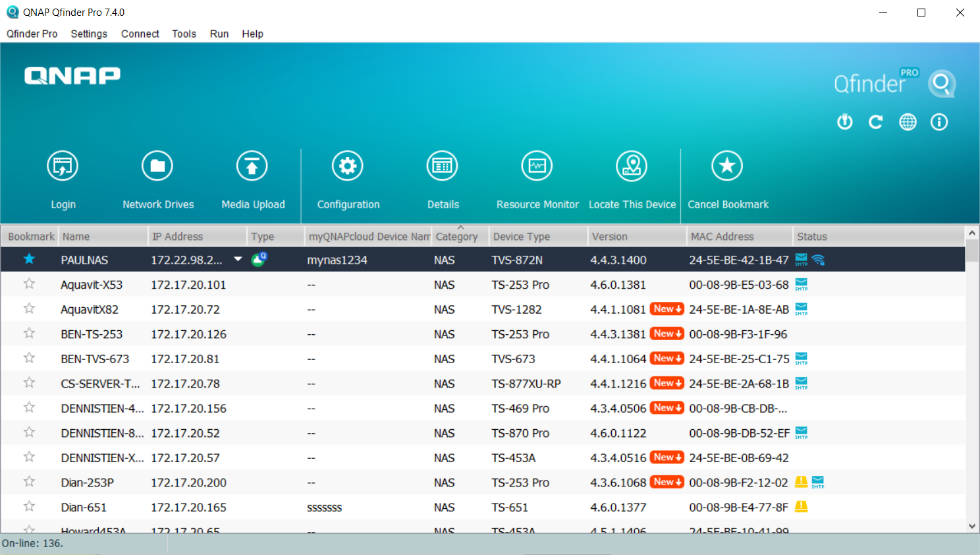Refresh the device list with the refresh icon

click(876, 122)
